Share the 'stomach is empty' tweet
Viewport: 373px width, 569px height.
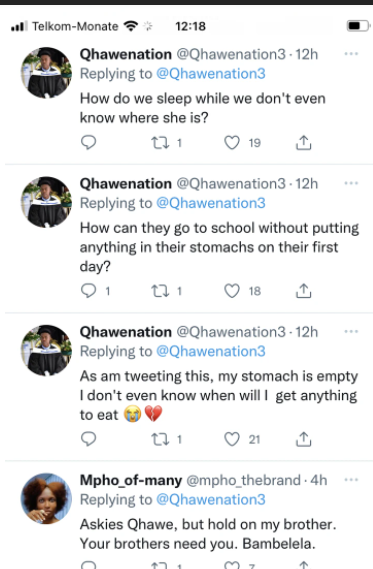303,439
